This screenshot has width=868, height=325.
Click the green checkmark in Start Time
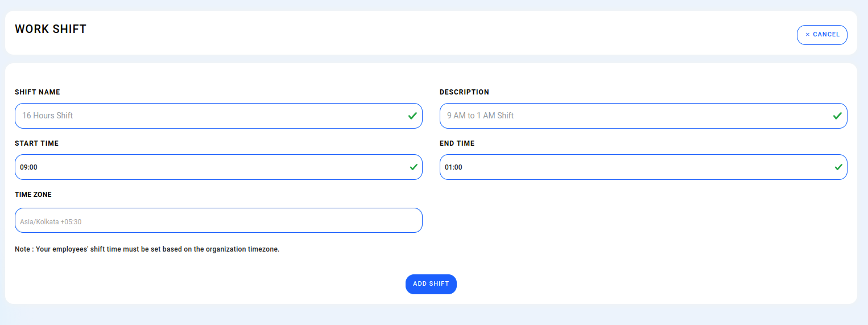414,167
